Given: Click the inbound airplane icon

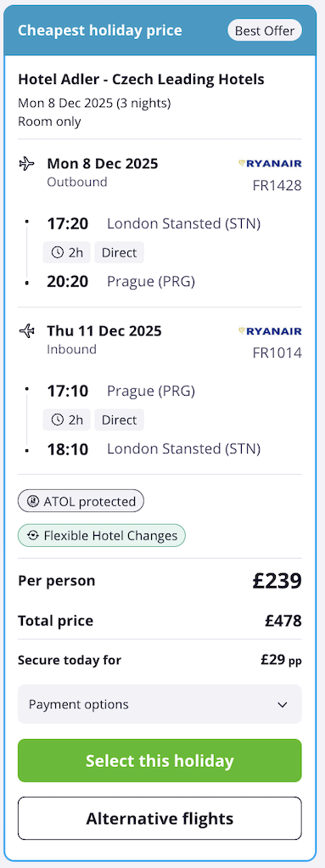Looking at the screenshot, I should [x=26, y=331].
